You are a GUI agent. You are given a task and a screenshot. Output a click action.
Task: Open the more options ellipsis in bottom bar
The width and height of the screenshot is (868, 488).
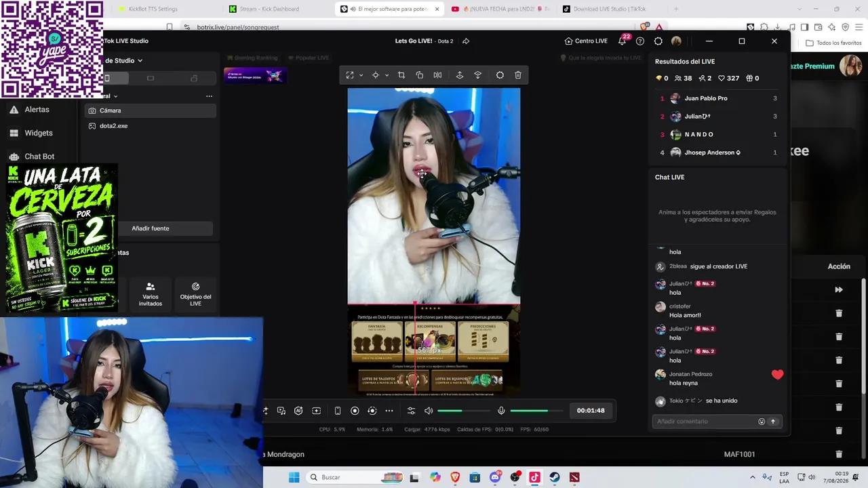[389, 411]
